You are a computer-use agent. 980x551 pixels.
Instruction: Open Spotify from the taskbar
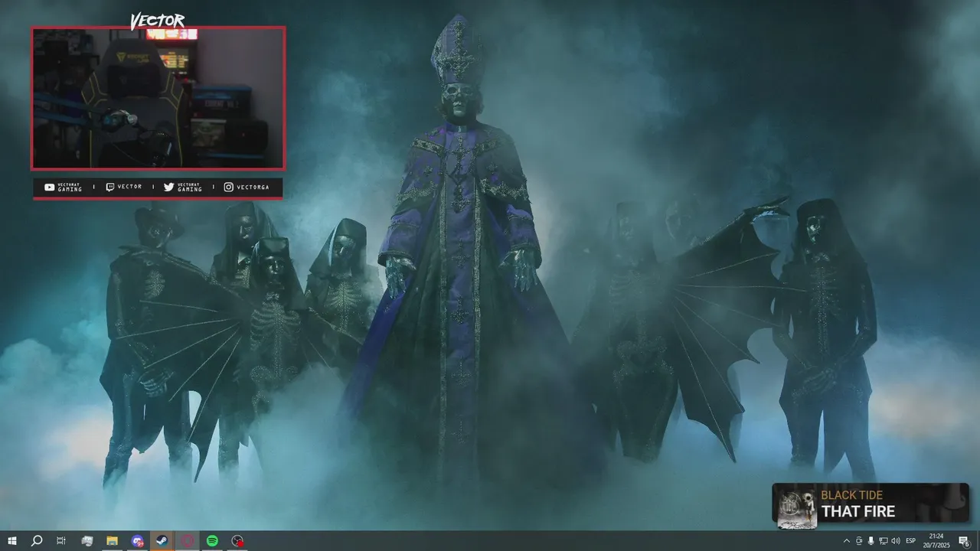(212, 541)
